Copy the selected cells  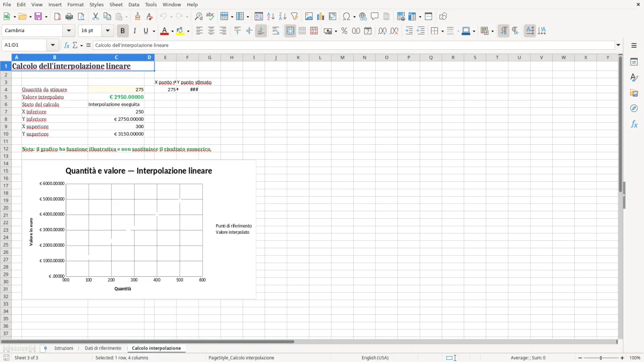point(107,17)
